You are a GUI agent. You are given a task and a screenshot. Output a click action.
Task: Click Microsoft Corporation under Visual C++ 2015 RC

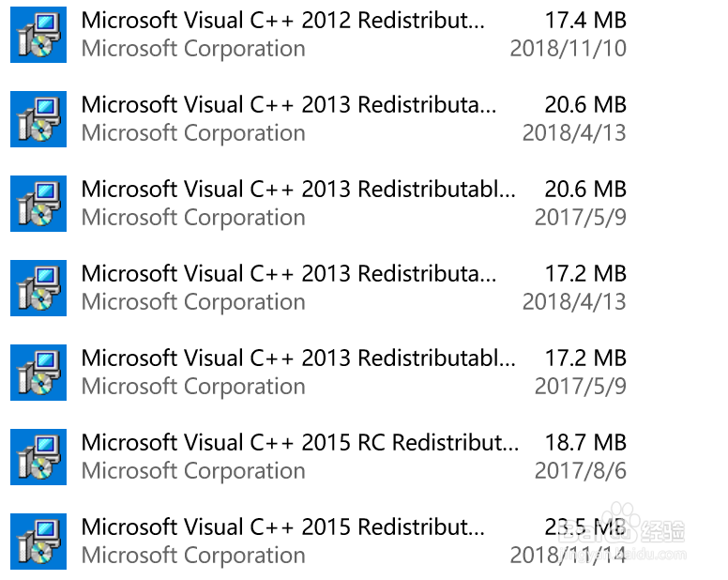193,471
